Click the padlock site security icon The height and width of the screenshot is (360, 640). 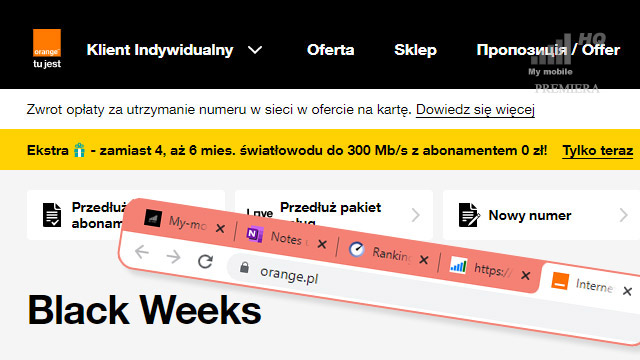(244, 267)
